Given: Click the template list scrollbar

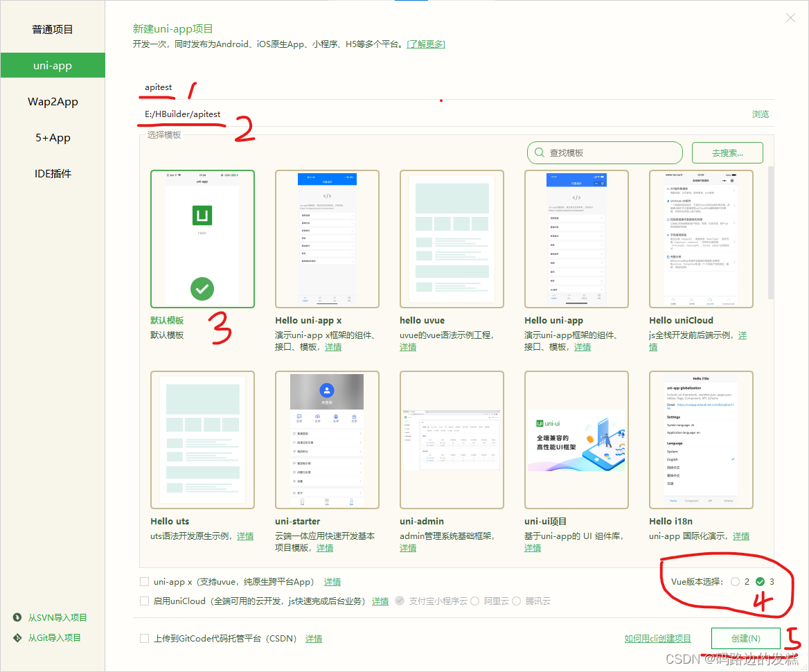Looking at the screenshot, I should pos(771,233).
